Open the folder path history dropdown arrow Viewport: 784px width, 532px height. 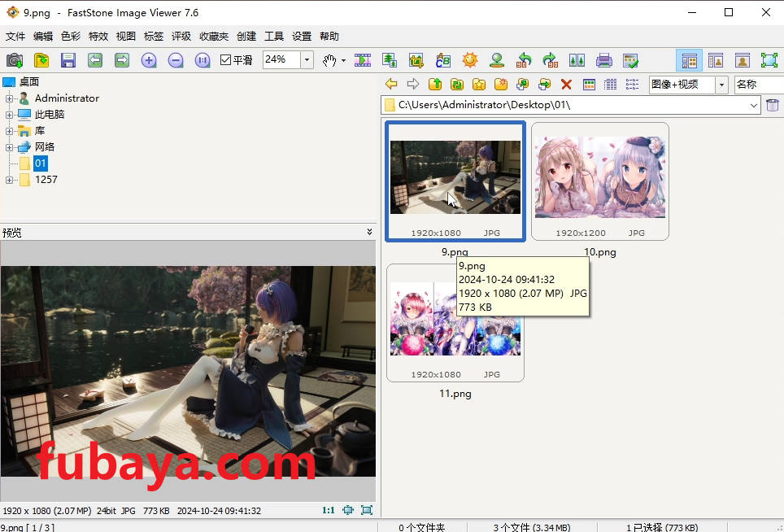(x=753, y=105)
